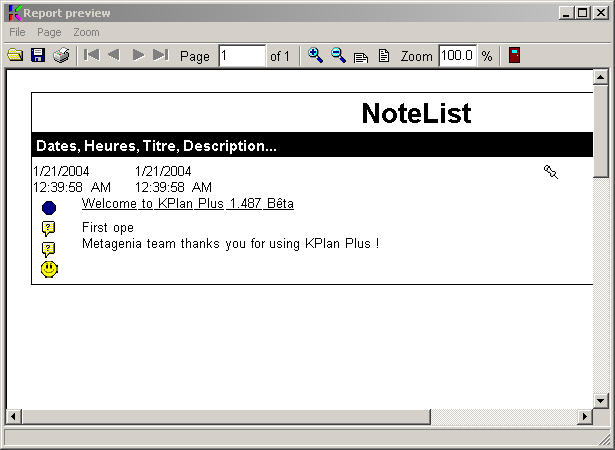Click the question bubble icon next to First ope

pyautogui.click(x=48, y=228)
